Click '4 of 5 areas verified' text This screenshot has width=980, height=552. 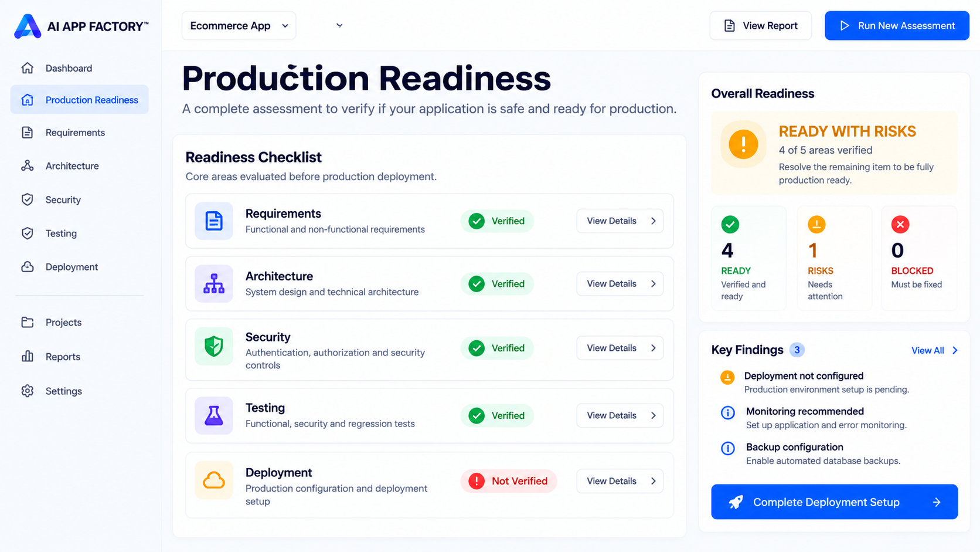coord(825,150)
